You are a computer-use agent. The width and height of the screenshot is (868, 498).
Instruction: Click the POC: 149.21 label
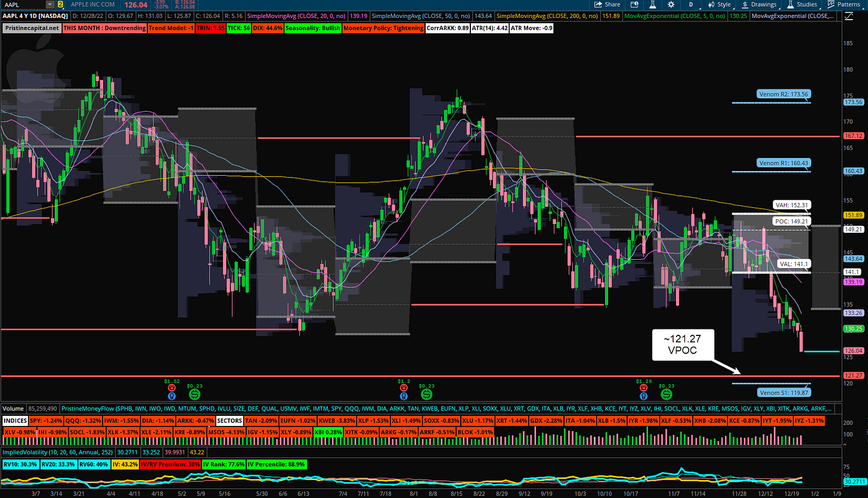(791, 221)
